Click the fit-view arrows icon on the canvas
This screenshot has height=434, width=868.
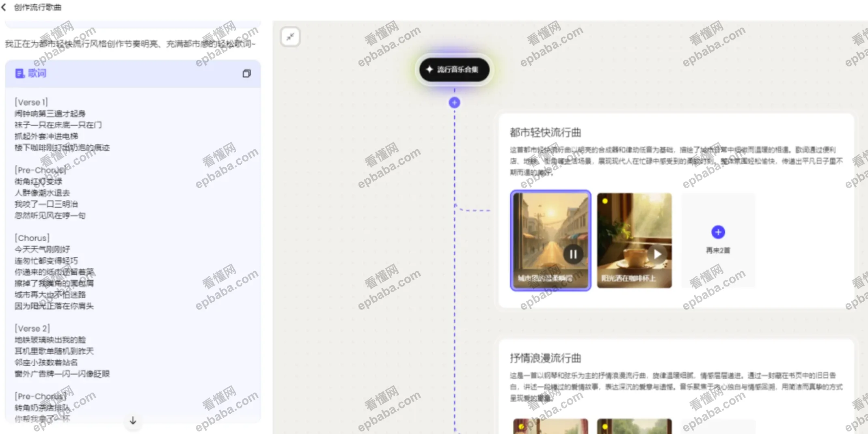(x=290, y=37)
